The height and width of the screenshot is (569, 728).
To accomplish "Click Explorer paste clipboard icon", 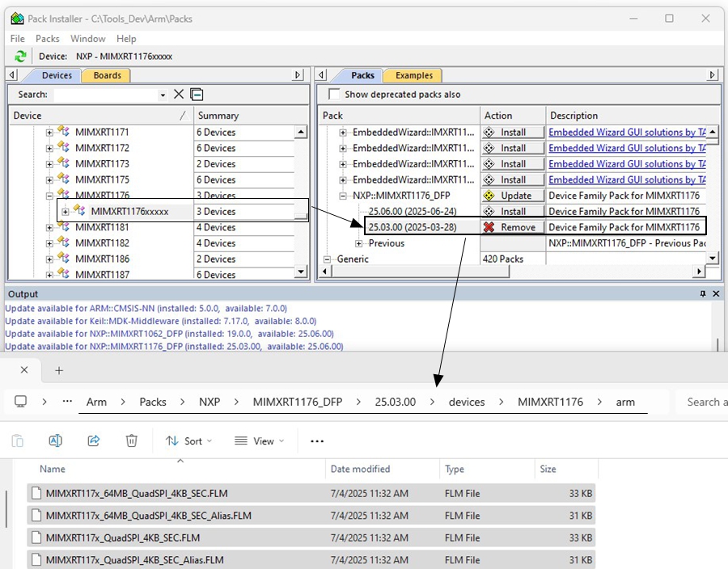I will (17, 440).
